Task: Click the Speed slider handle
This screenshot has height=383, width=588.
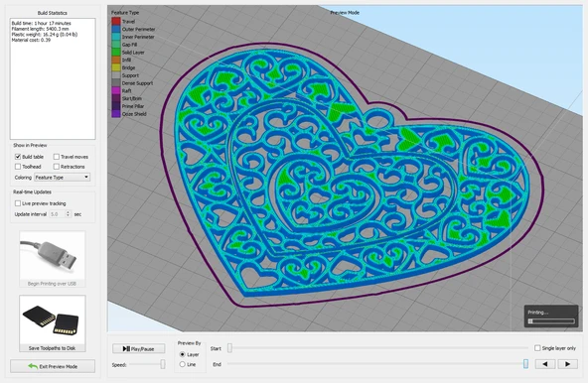Action: pyautogui.click(x=163, y=364)
